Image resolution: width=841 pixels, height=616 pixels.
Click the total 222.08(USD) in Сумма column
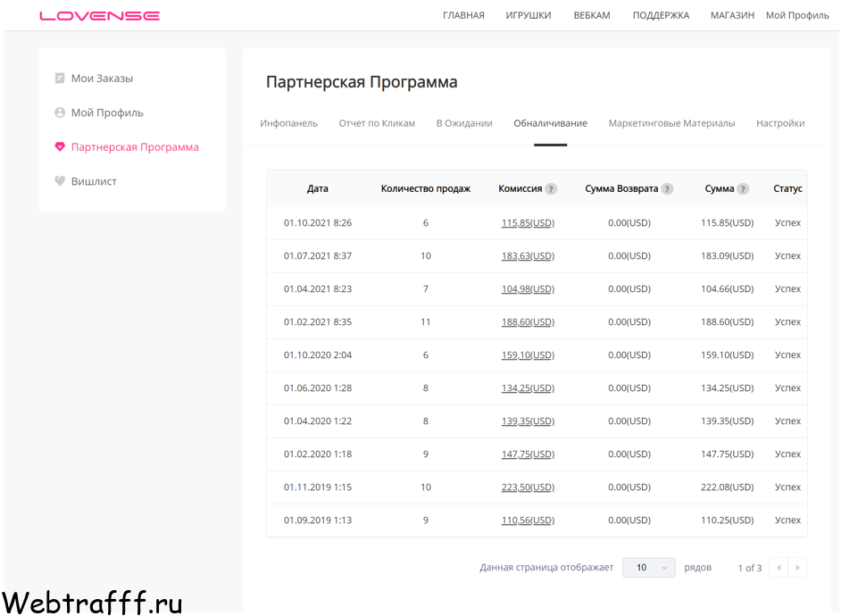tap(728, 487)
